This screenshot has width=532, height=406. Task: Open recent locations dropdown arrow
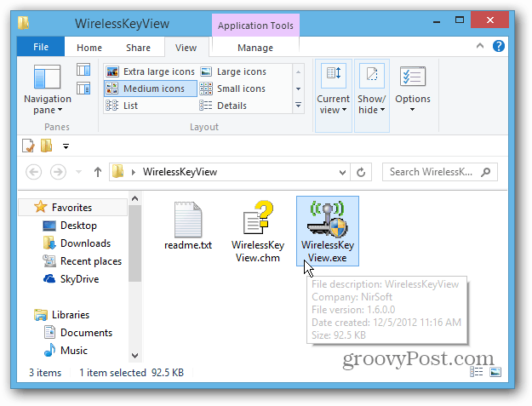tap(78, 172)
